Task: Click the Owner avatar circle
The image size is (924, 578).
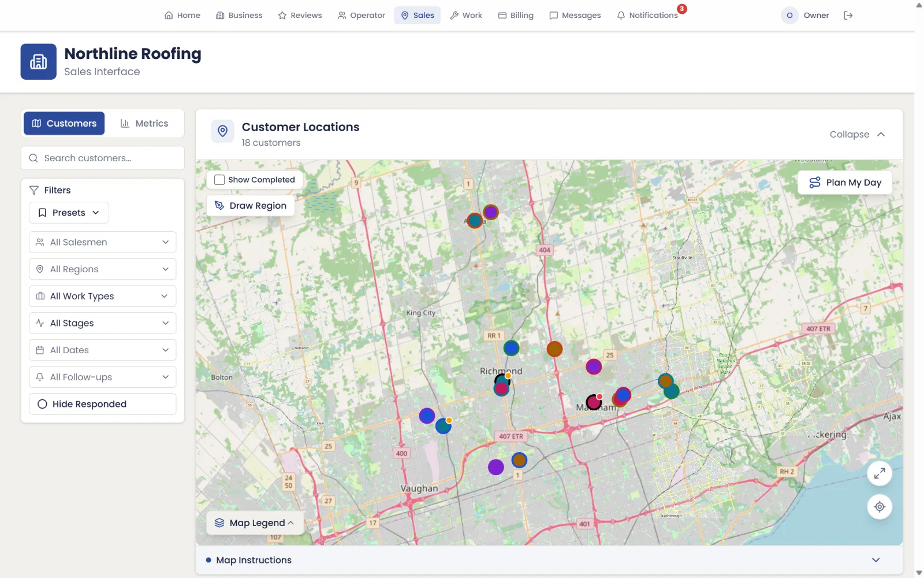Action: click(x=789, y=16)
